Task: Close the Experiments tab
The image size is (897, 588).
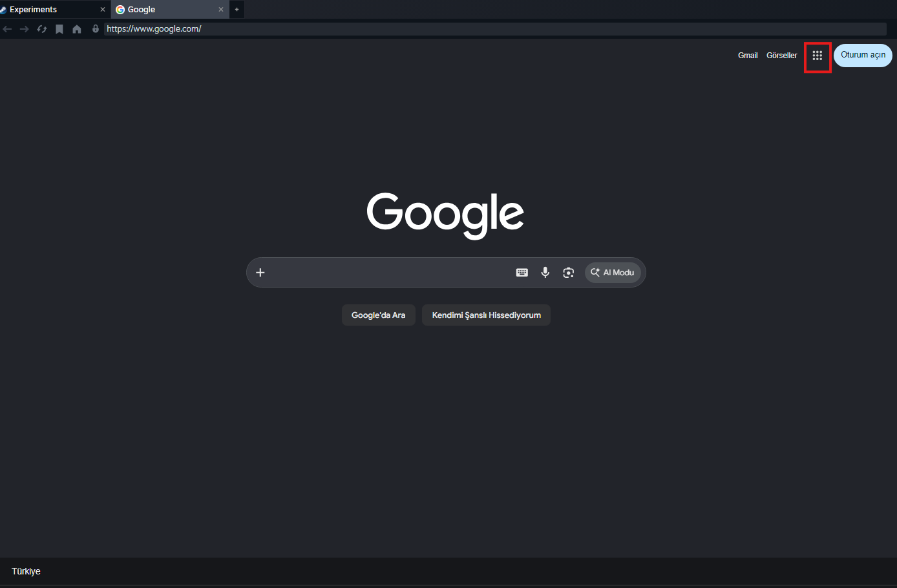Action: [x=102, y=10]
